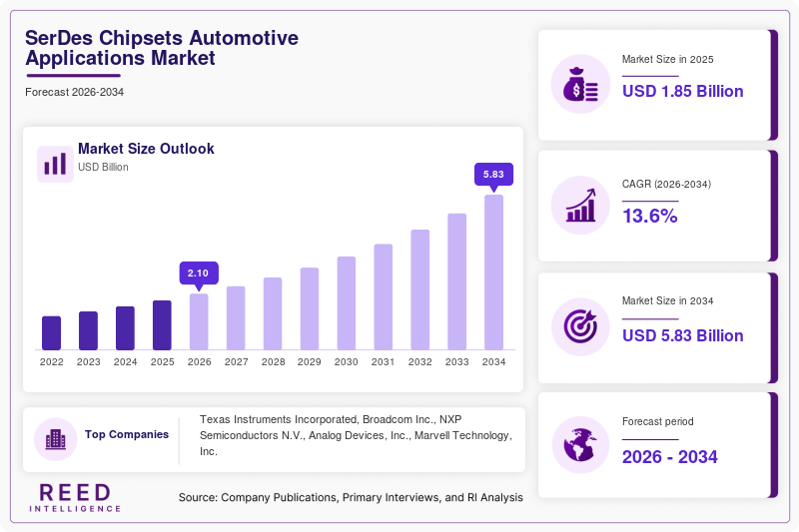Click the 2034 axis label
799x532 pixels.
(x=493, y=362)
